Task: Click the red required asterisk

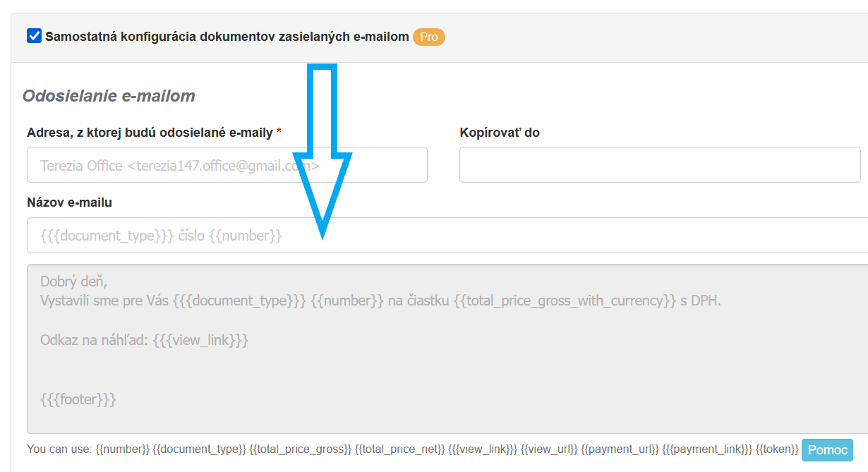Action: 279,133
